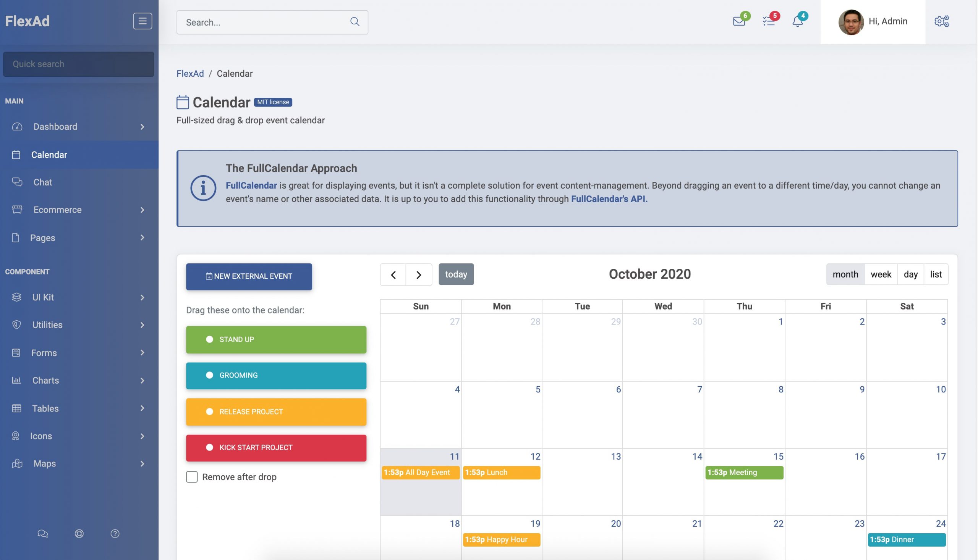The image size is (978, 560).
Task: Enable the Remove after drop checkbox
Action: [192, 477]
